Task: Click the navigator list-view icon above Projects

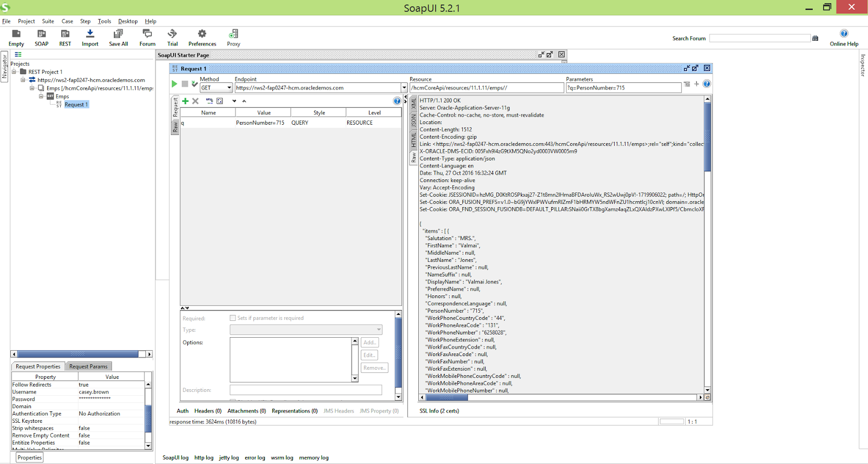Action: pos(18,54)
